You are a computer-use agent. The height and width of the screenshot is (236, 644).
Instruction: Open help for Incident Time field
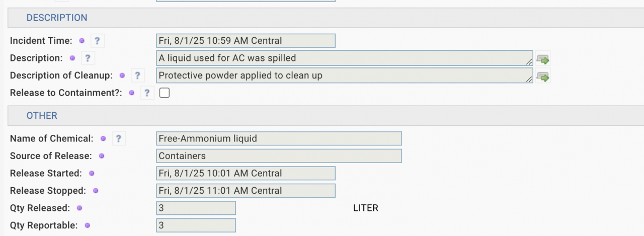(x=97, y=41)
